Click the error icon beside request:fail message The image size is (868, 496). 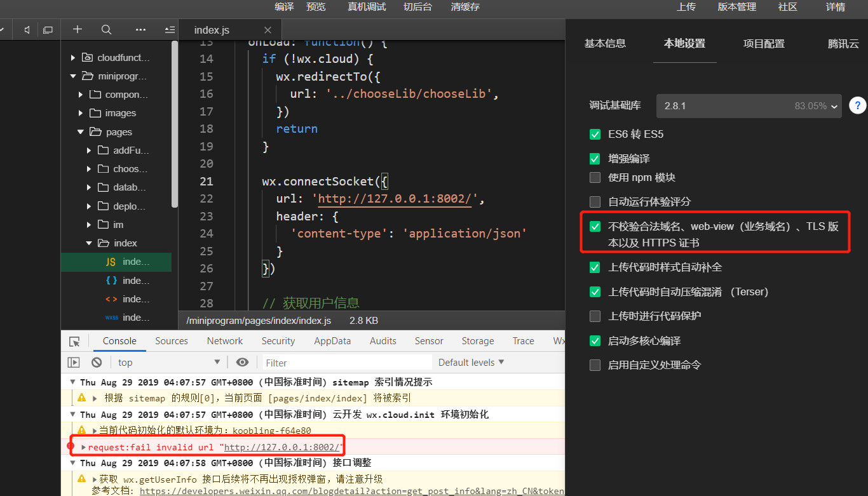(71, 446)
